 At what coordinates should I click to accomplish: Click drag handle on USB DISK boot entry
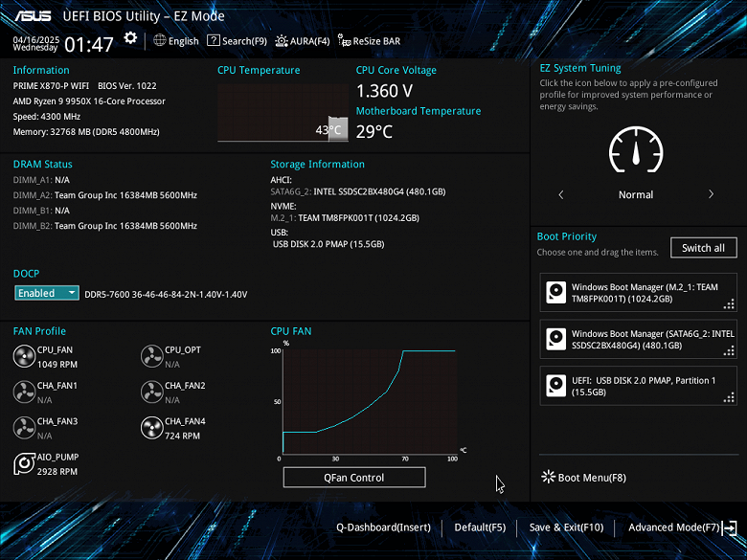(x=729, y=397)
